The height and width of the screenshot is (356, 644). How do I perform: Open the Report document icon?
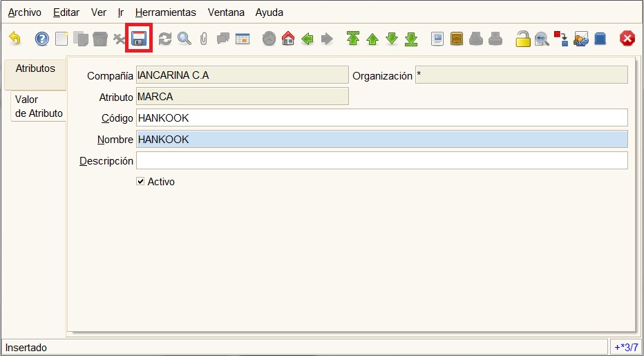pos(437,39)
